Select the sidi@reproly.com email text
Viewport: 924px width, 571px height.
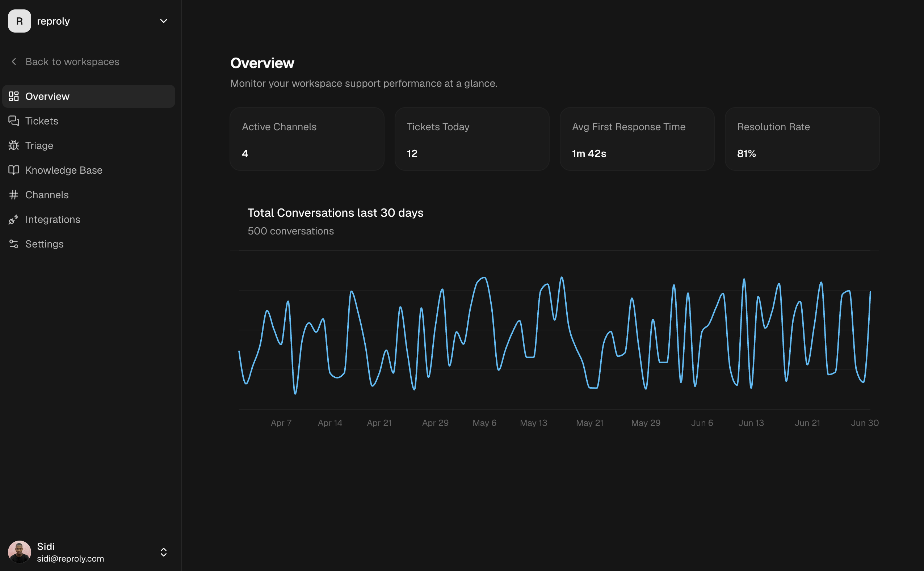coord(70,559)
